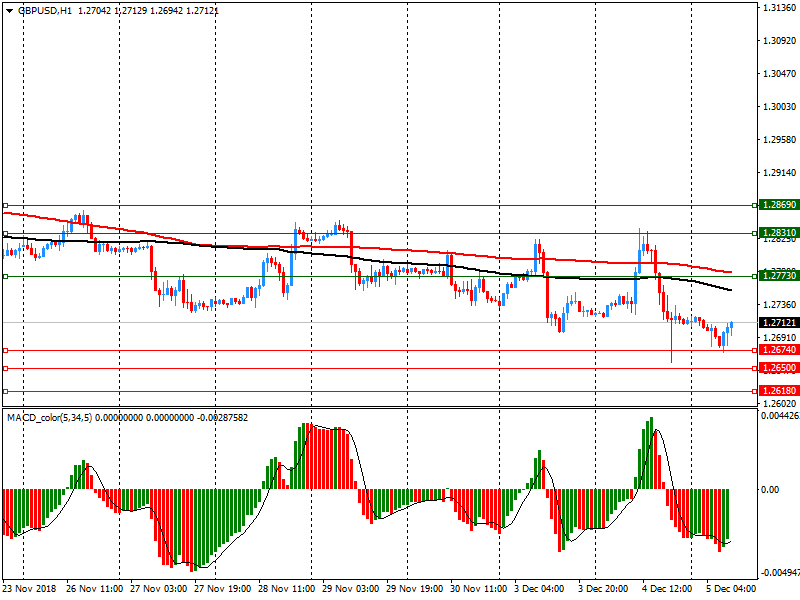
Task: Click the MACD 0.00 zero level label
Action: point(771,490)
